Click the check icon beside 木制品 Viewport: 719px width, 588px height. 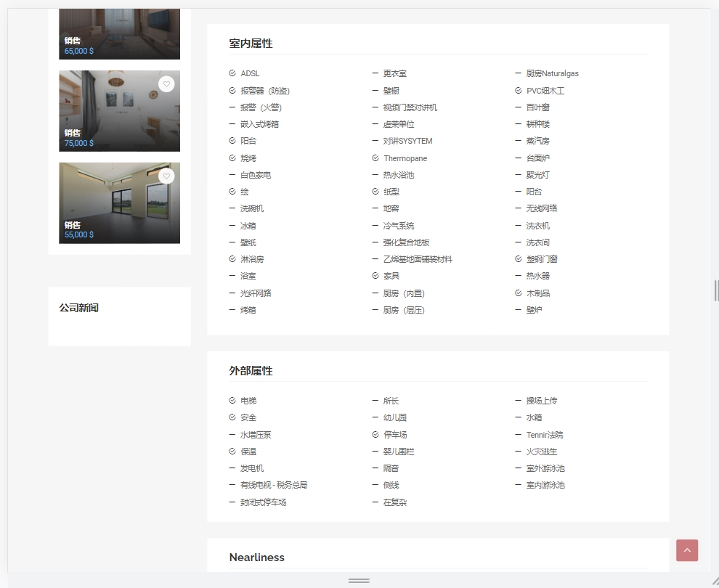pos(518,293)
